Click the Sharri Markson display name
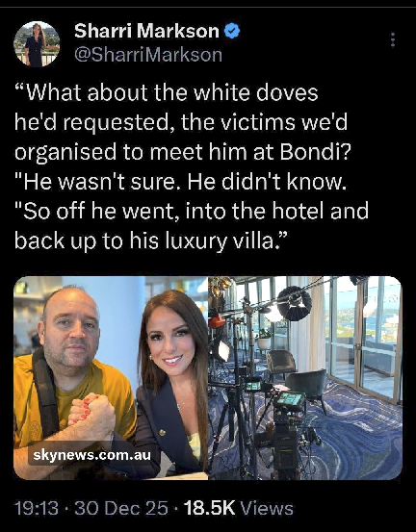Screen dimensions: 416x532 coord(146,31)
